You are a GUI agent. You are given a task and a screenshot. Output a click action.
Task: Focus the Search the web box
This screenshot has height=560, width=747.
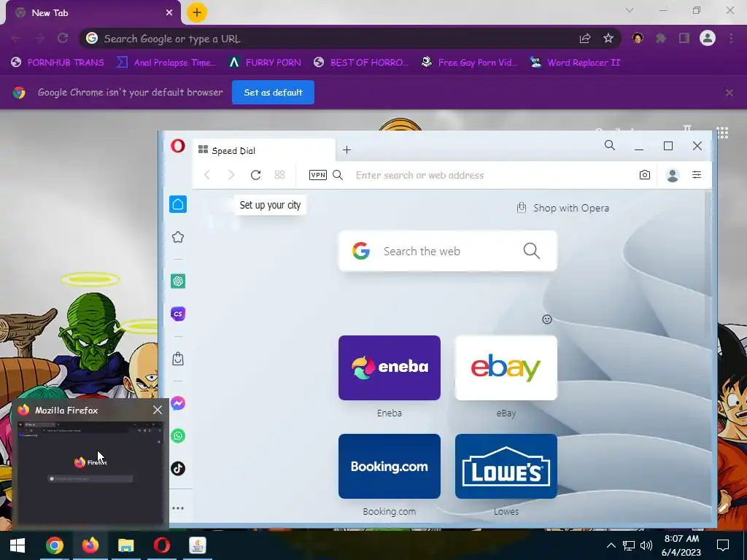(447, 251)
